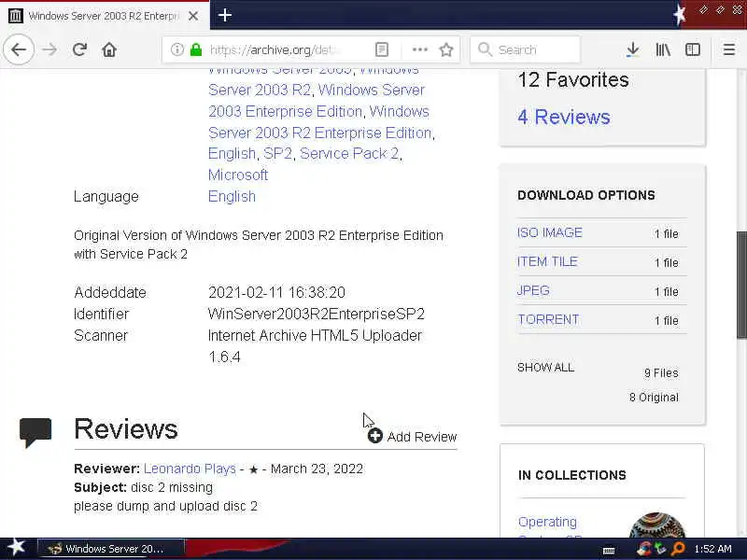The image size is (747, 560).
Task: Click the Reviews speech bubble icon
Action: pyautogui.click(x=35, y=431)
